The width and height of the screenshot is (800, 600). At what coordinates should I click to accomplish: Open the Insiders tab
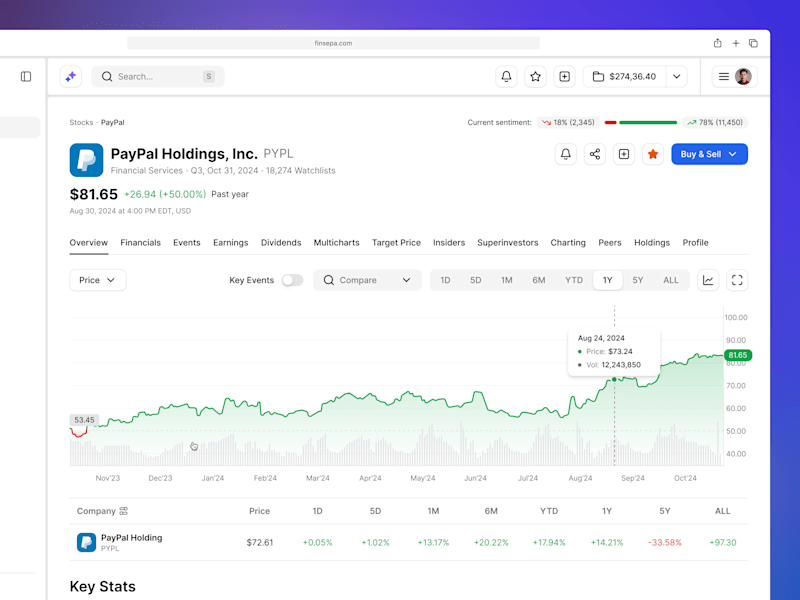[x=449, y=243]
